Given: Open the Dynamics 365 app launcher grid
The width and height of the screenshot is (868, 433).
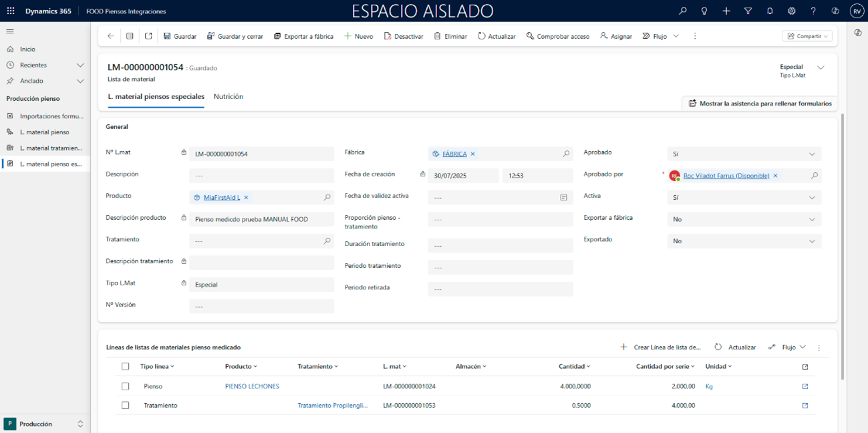Looking at the screenshot, I should [x=11, y=11].
